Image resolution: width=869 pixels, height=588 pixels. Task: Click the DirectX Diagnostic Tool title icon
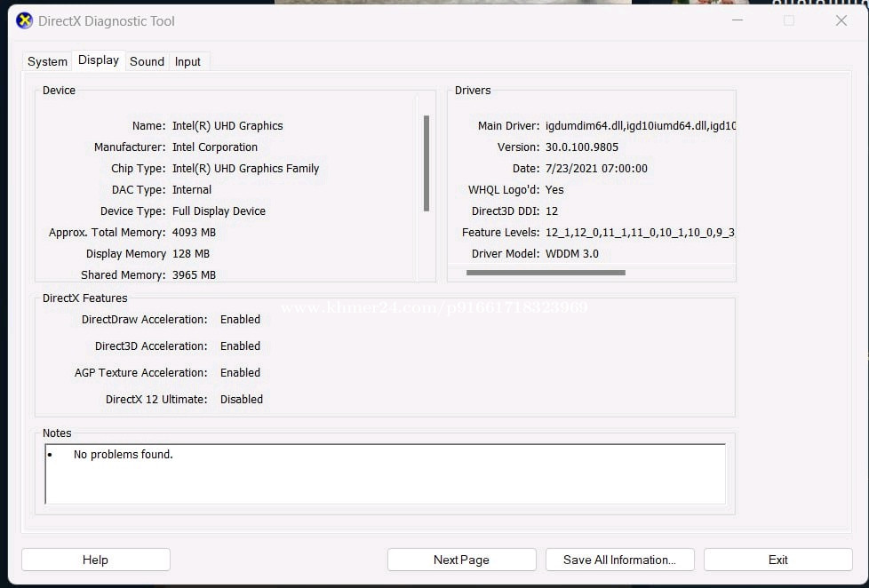pyautogui.click(x=24, y=21)
